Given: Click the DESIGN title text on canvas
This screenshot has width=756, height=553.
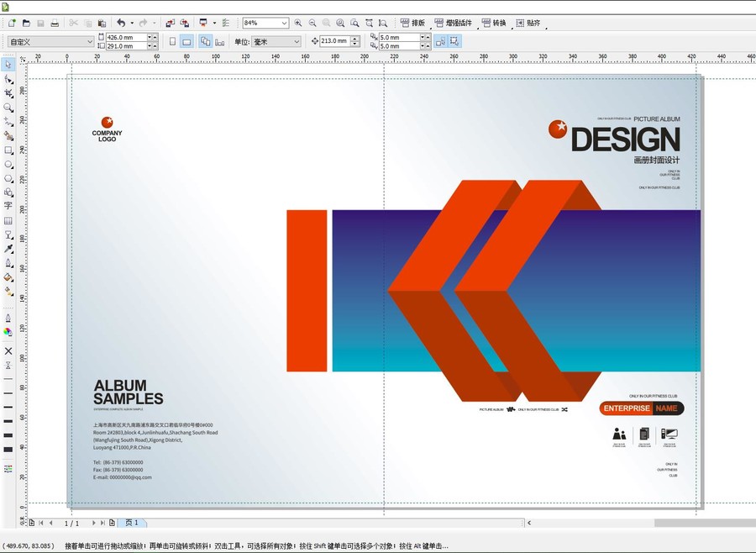Looking at the screenshot, I should (x=625, y=140).
